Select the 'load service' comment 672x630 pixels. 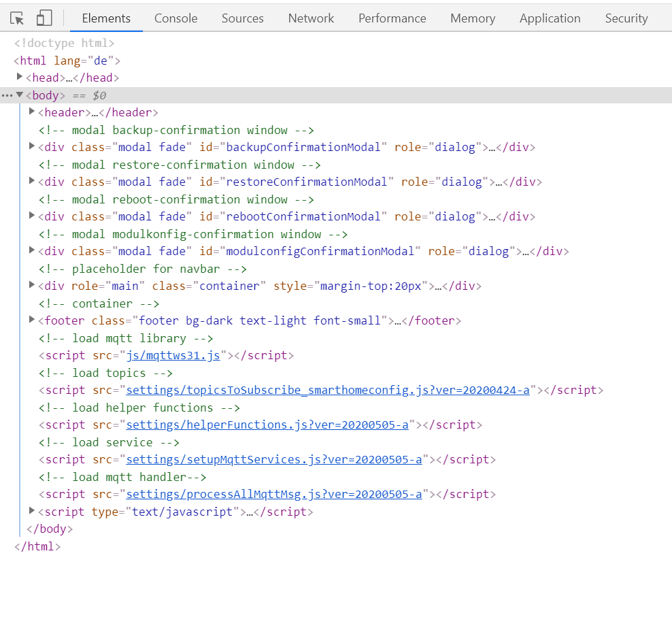click(109, 443)
